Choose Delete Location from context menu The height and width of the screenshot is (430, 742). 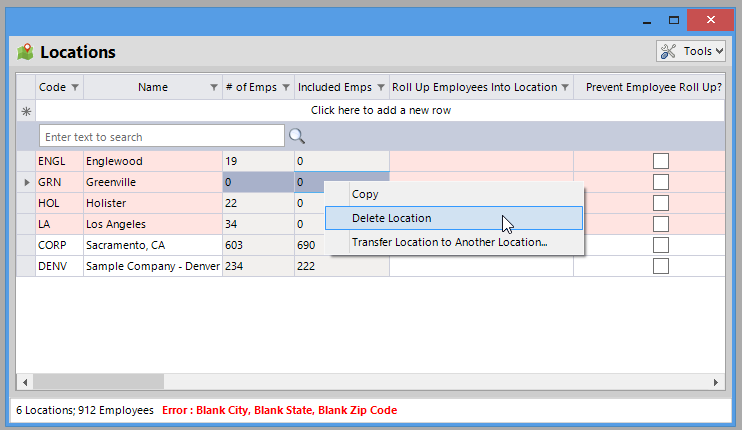point(454,218)
